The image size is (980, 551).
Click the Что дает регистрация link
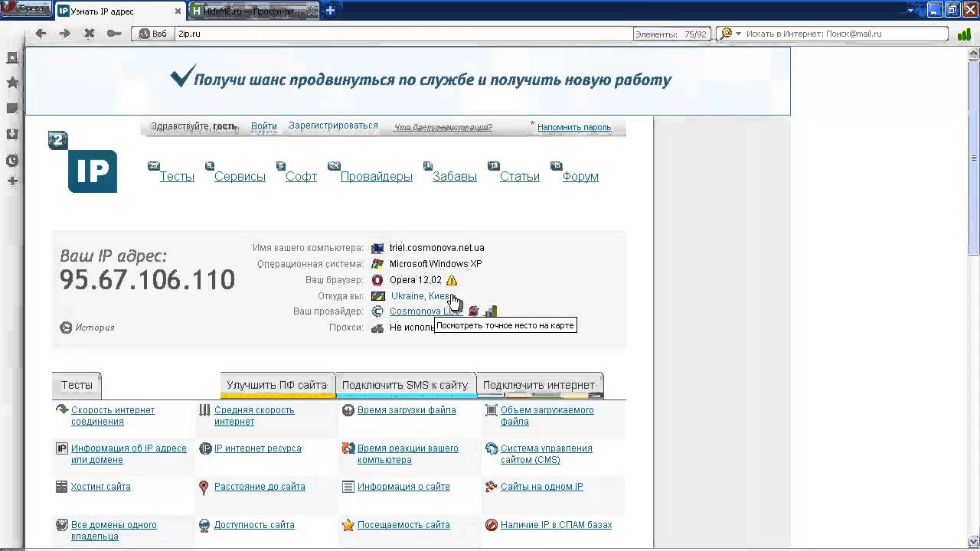click(x=443, y=128)
